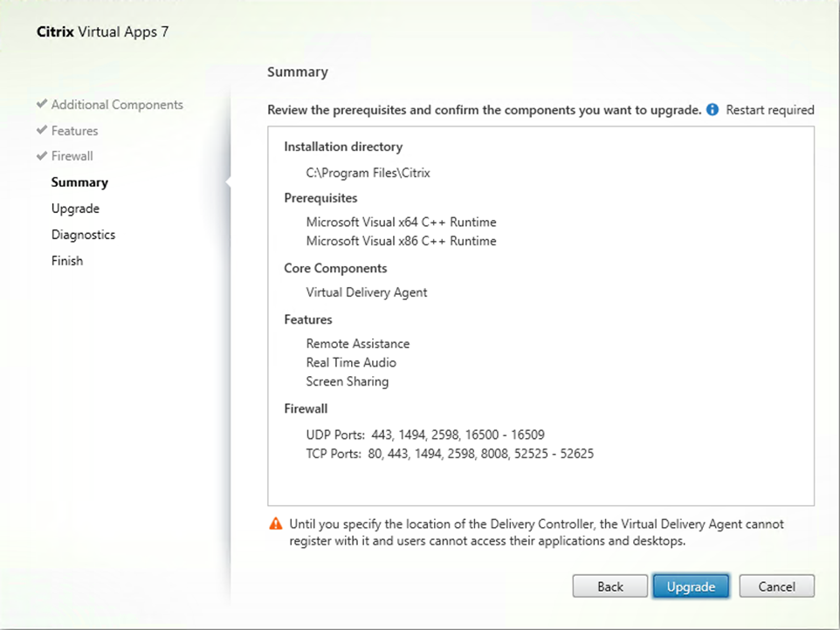The image size is (840, 630).
Task: Click the UDP Ports line
Action: point(425,435)
